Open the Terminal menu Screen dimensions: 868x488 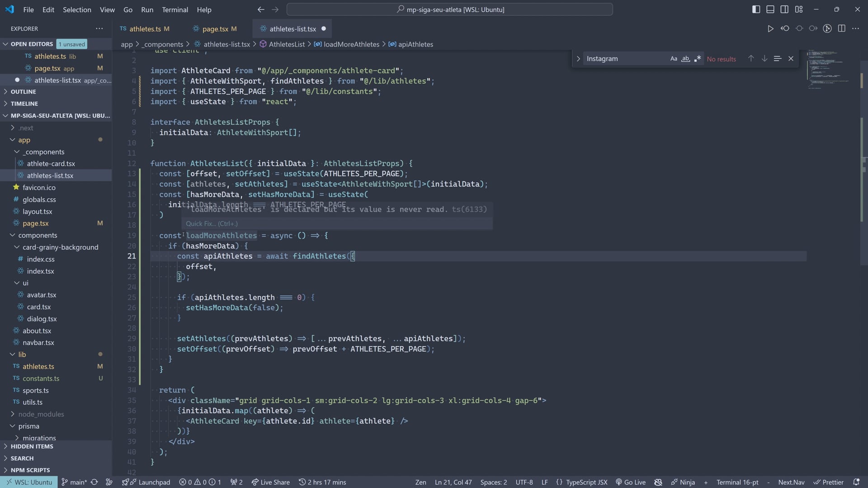point(175,9)
